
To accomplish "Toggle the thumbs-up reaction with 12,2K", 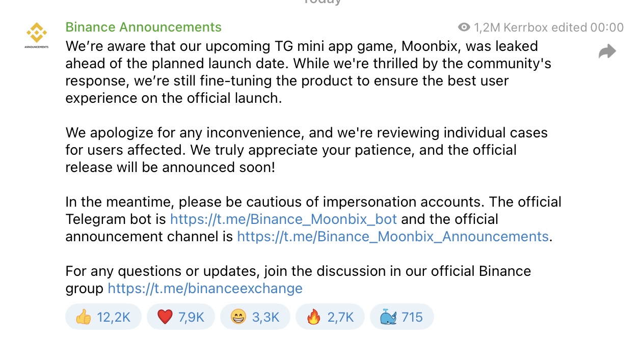I will [103, 317].
